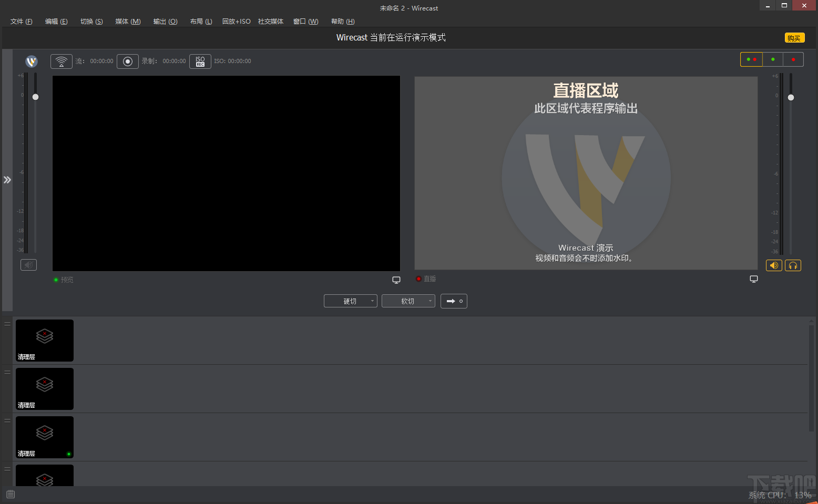Open live output fullscreen via monitor icon
Screen dimensions: 818x504
[x=754, y=279]
